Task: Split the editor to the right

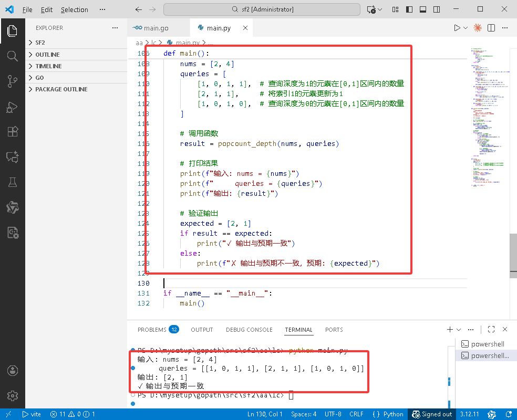Action: (491, 28)
